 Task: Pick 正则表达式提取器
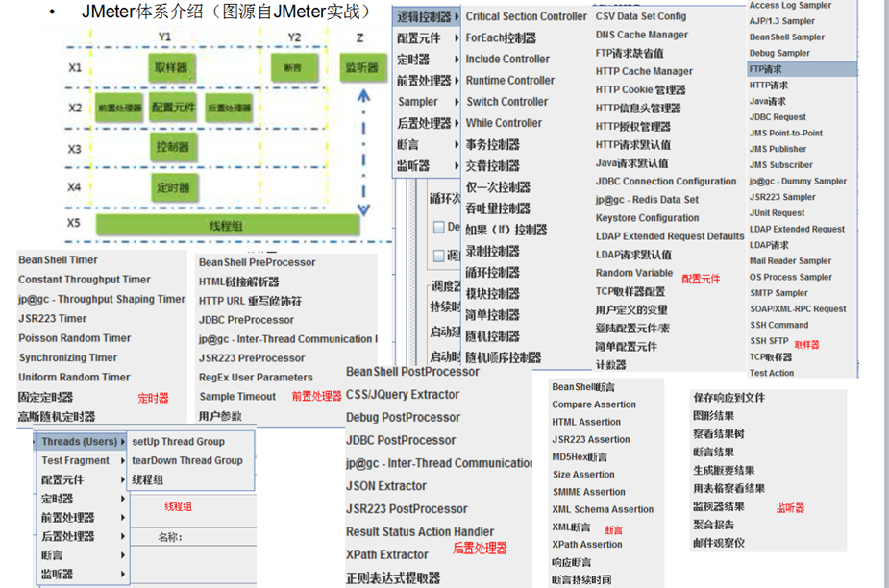pos(393,577)
